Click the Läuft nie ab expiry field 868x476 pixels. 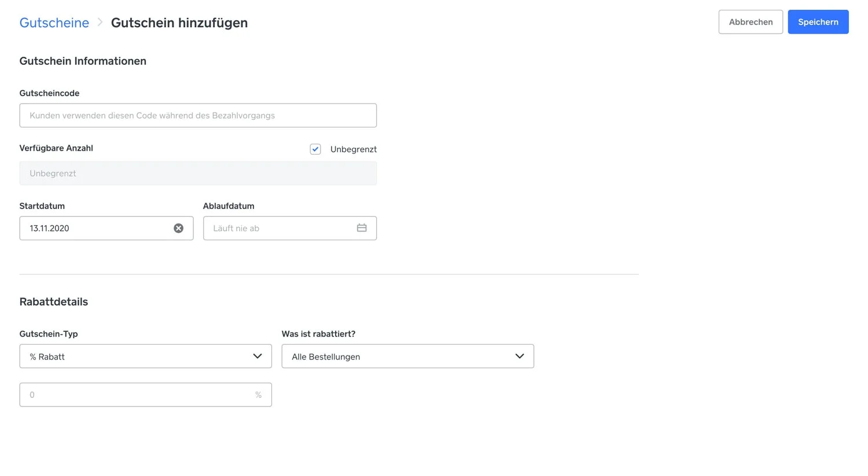278,228
